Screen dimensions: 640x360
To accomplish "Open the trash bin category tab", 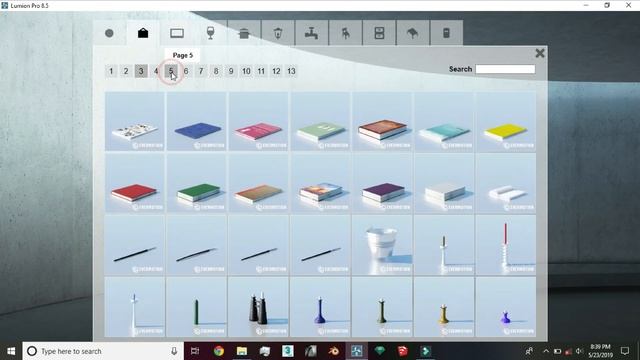I will (278, 33).
